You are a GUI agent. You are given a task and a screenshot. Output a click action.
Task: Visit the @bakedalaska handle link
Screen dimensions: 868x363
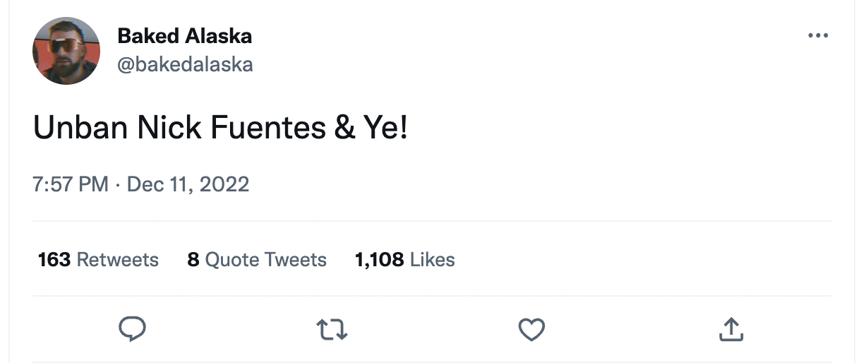pos(185,65)
